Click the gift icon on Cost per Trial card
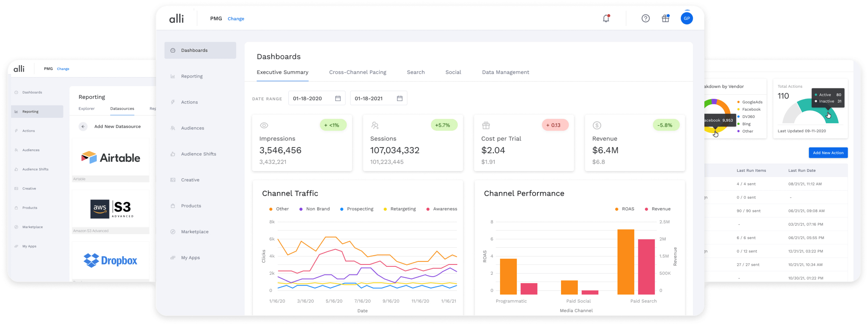Image resolution: width=868 pixels, height=325 pixels. pos(486,125)
